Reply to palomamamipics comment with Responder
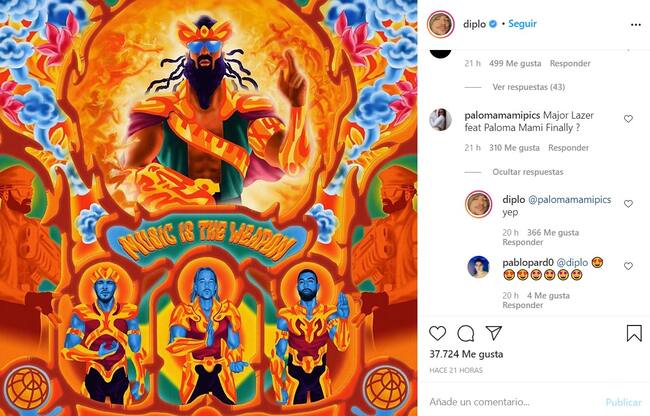The height and width of the screenshot is (416, 650). coord(568,148)
